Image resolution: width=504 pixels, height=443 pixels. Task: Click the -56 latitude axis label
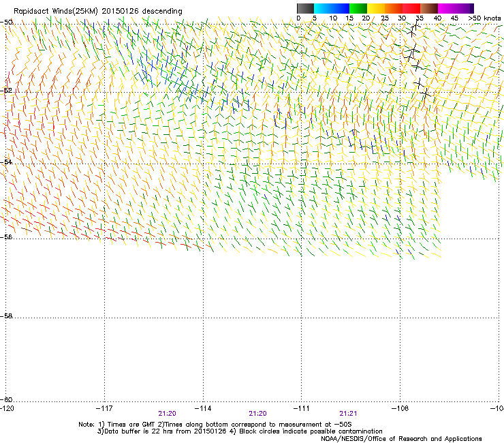pos(6,236)
